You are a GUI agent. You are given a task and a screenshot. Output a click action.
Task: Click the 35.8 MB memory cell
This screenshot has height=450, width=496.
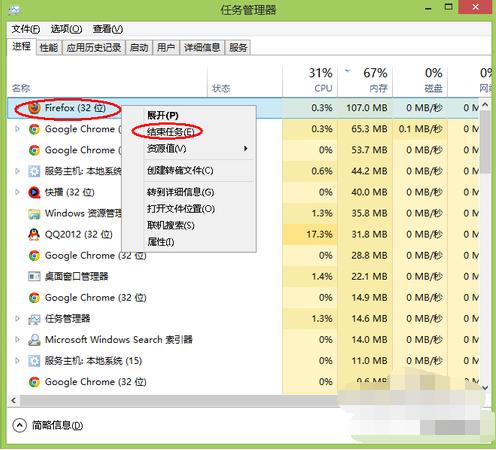click(365, 213)
